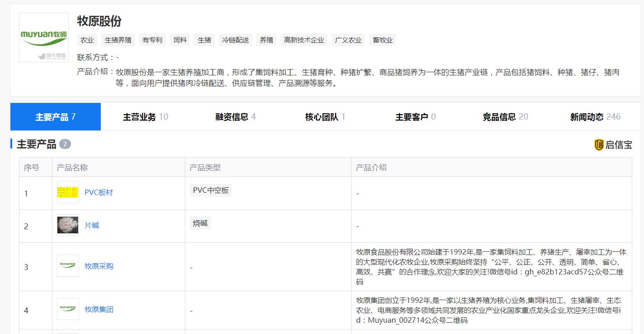Follow the 牧原集团 product link
The height and width of the screenshot is (334, 644).
(99, 310)
